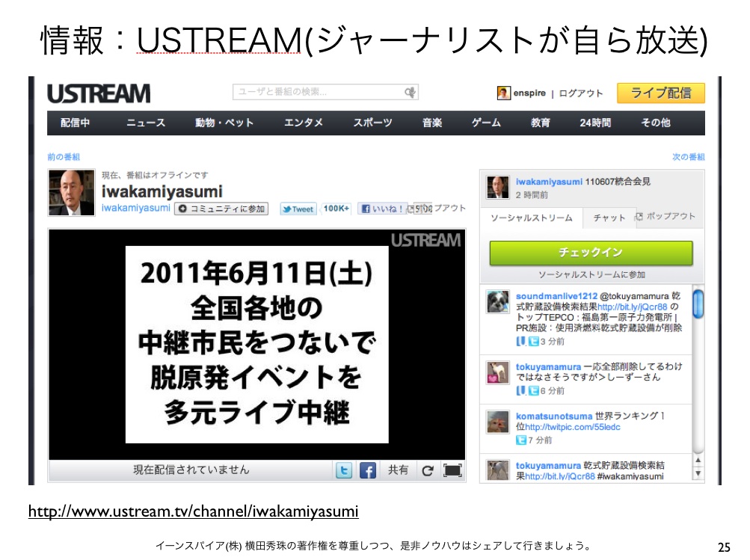
Task: Open the その他 category
Action: click(655, 123)
